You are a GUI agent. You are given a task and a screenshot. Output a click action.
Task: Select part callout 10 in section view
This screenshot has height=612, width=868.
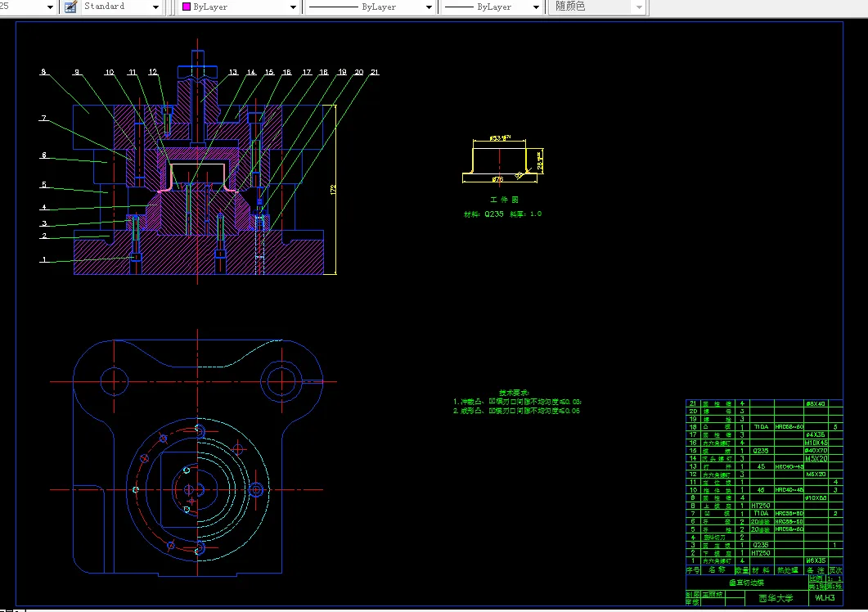click(x=109, y=72)
